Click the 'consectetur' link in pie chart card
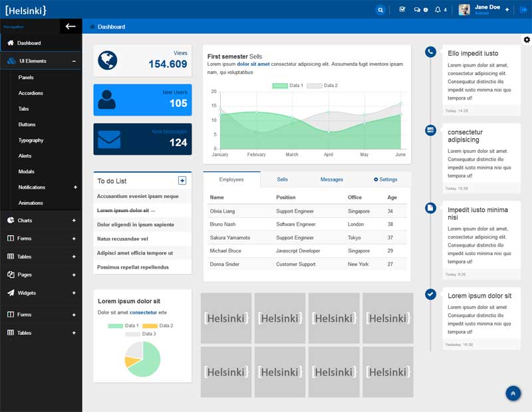Screen dimensions: 532x412 point(143,312)
